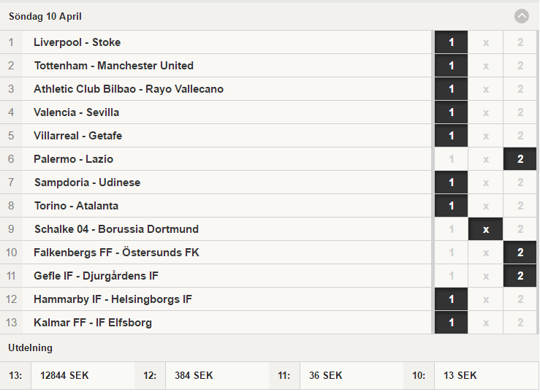
Task: Select 1 for Liverpool - Stoke
Action: click(451, 42)
